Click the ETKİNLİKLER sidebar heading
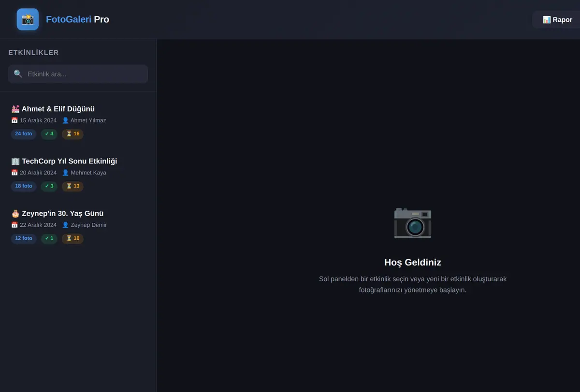580x392 pixels. [33, 53]
